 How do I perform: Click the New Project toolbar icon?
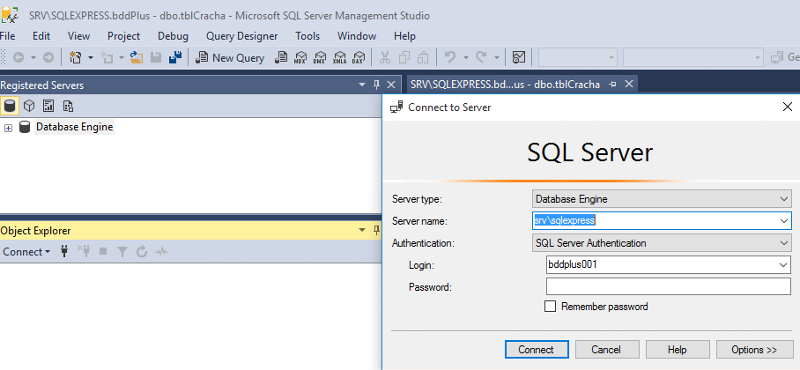[x=76, y=58]
